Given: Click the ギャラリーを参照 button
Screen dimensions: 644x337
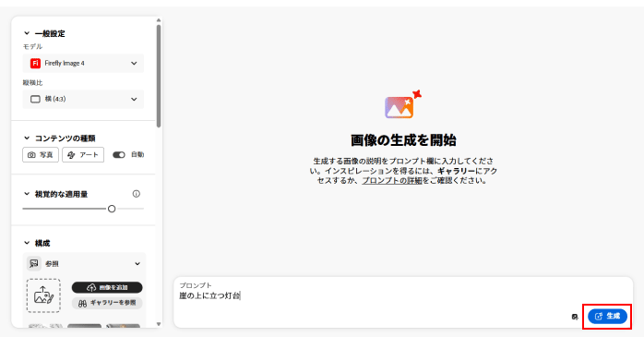Looking at the screenshot, I should [107, 303].
